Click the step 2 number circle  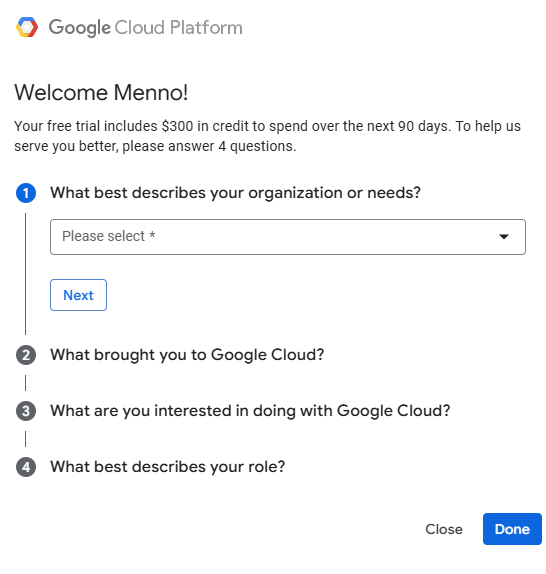[x=26, y=355]
